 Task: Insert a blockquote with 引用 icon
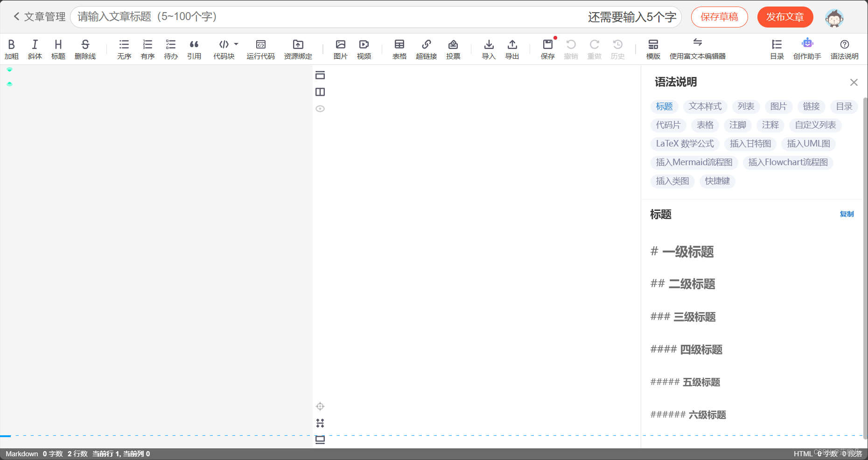[194, 49]
